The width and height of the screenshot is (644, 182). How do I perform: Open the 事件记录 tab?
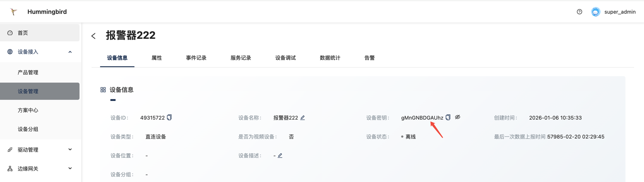point(196,58)
